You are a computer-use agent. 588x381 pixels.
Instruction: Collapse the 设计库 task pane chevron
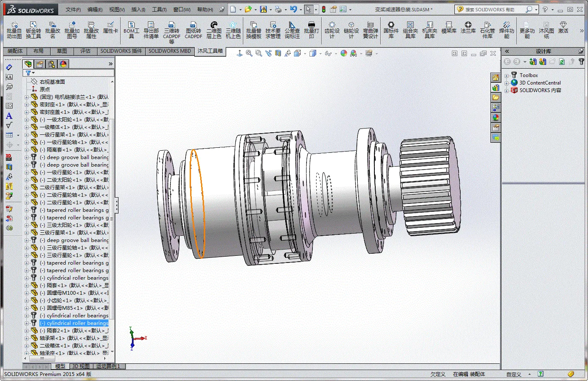pyautogui.click(x=507, y=51)
